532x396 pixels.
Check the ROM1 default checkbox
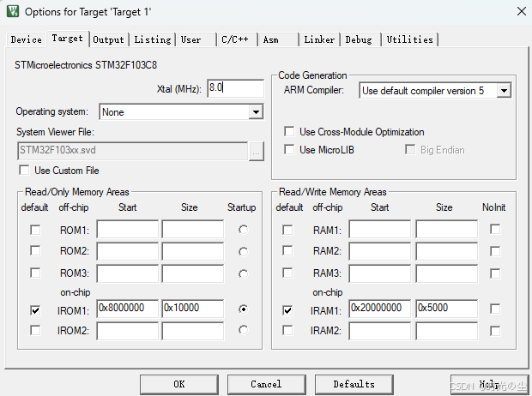tap(35, 230)
